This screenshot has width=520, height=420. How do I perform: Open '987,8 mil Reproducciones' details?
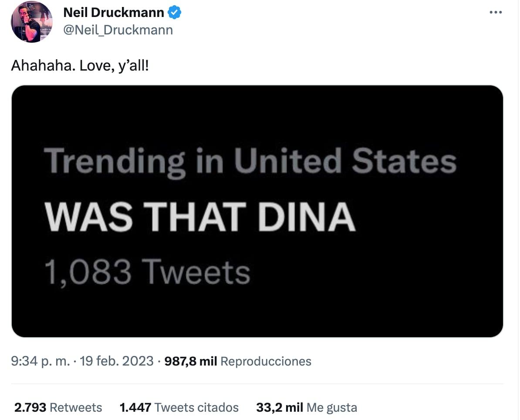pos(237,361)
